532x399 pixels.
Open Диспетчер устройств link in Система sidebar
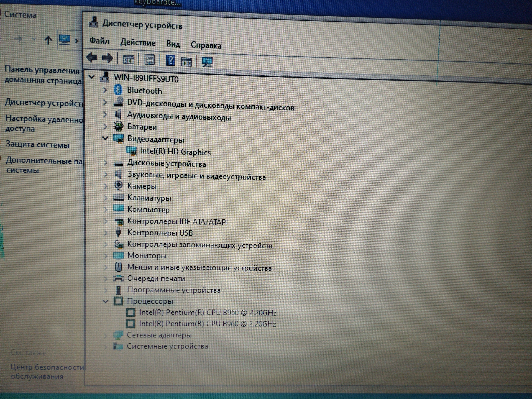44,103
